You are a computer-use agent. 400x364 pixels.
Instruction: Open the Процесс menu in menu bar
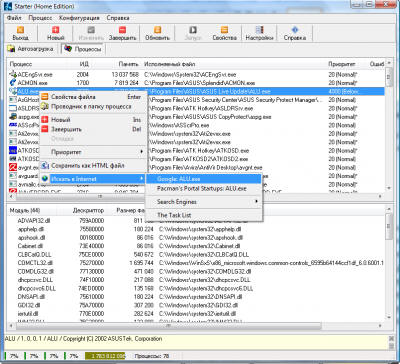[x=40, y=18]
